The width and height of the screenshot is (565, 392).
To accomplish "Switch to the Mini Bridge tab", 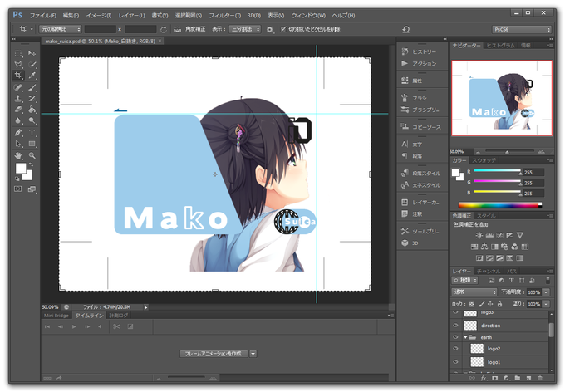I will [x=56, y=316].
